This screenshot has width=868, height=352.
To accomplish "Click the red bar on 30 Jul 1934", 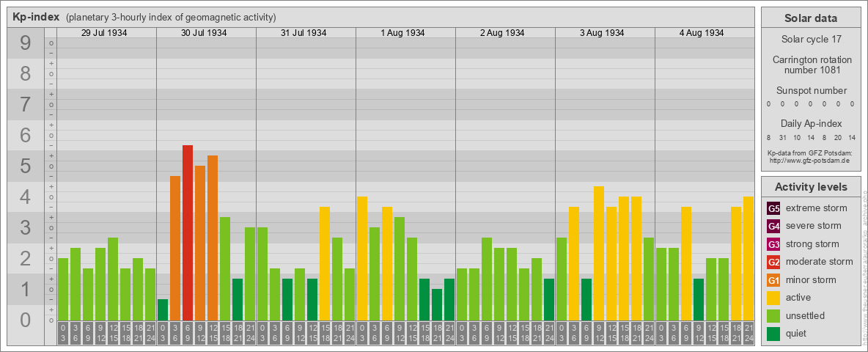I will pos(188,233).
